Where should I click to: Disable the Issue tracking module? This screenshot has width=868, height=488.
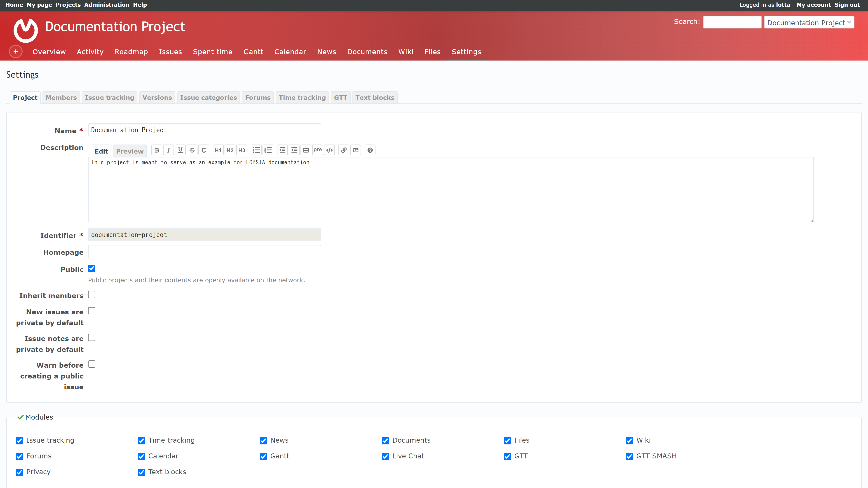click(x=20, y=441)
